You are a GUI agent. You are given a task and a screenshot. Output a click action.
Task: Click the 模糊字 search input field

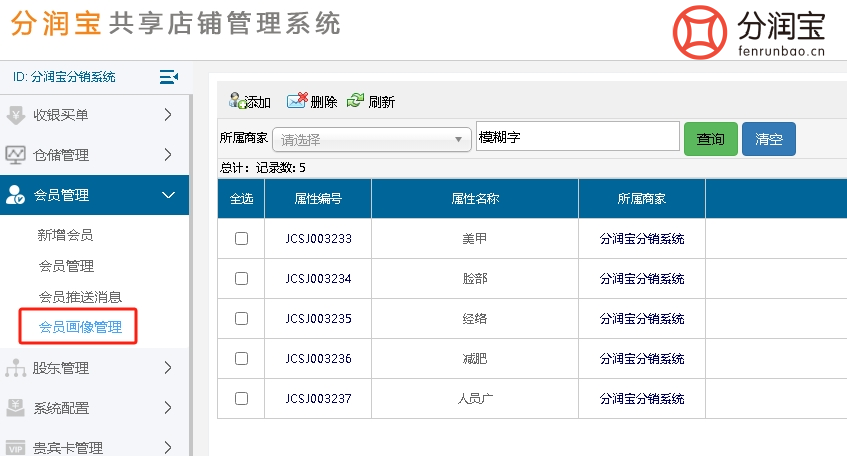pyautogui.click(x=577, y=137)
